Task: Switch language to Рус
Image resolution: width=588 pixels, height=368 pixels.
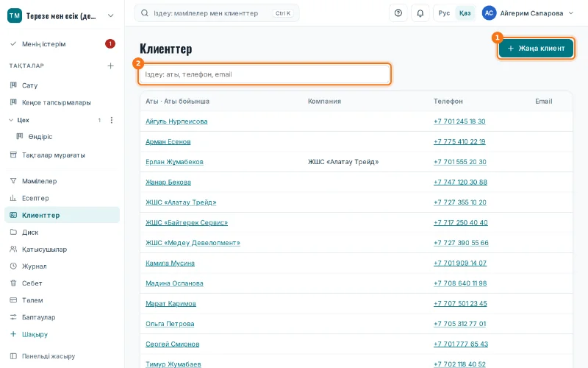Action: [444, 13]
